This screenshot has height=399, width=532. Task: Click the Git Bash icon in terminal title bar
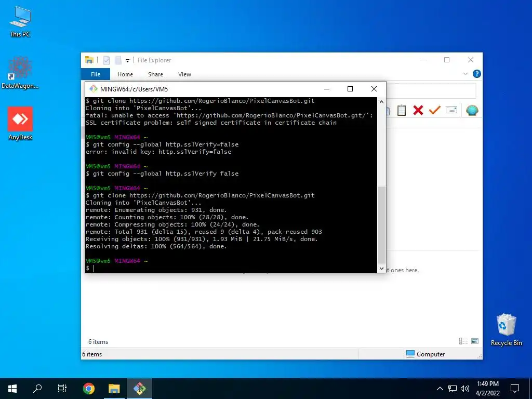(x=94, y=89)
